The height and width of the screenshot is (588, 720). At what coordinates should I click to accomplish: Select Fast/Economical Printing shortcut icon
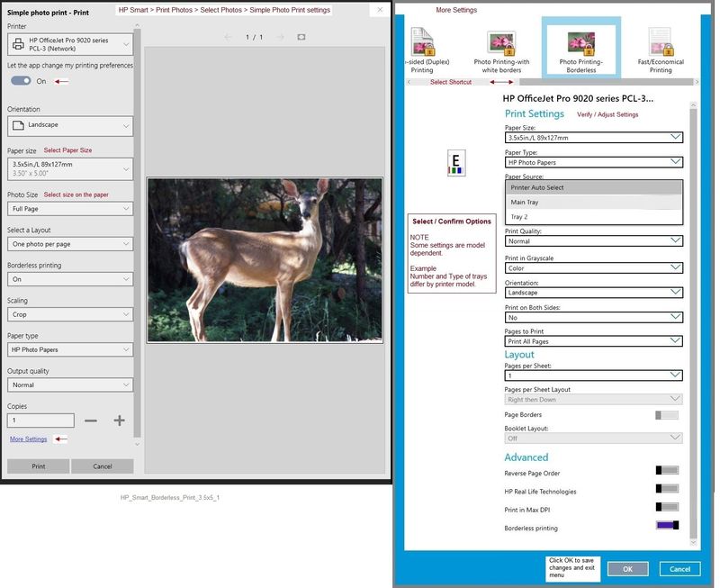pyautogui.click(x=661, y=41)
